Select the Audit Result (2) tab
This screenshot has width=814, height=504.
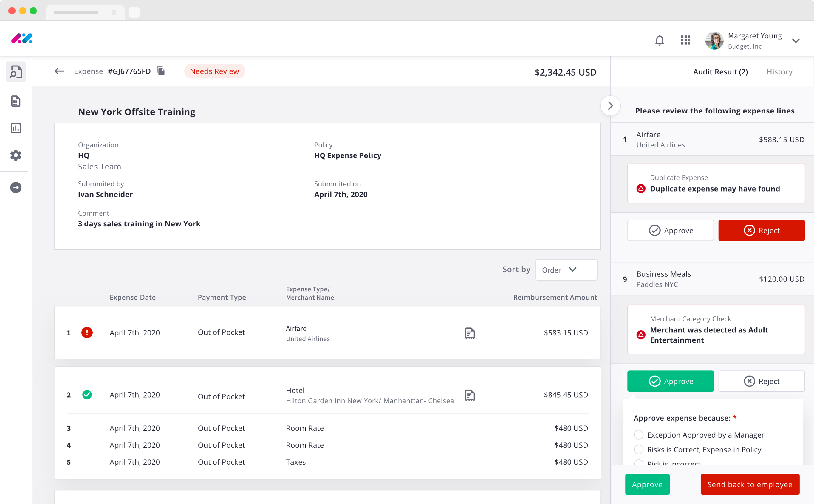click(720, 72)
